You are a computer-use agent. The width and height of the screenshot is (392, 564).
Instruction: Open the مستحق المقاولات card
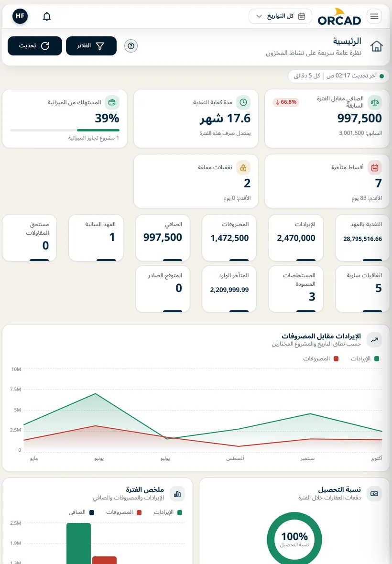30,238
